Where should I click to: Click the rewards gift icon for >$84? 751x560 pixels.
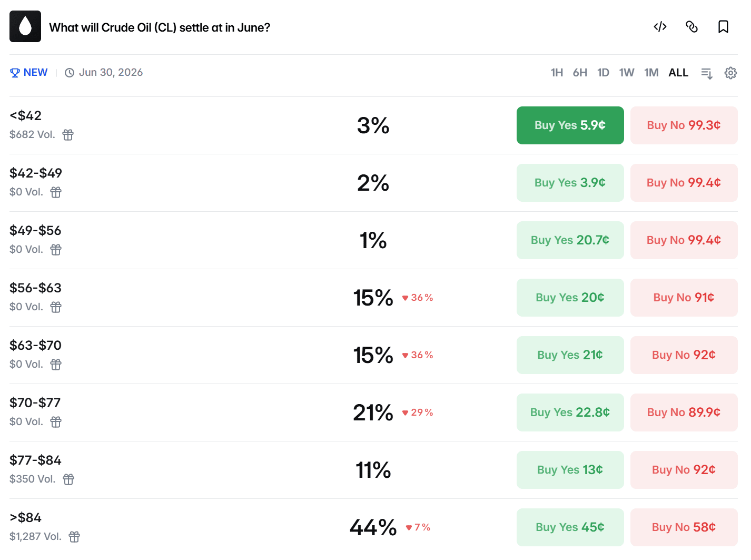tap(74, 537)
